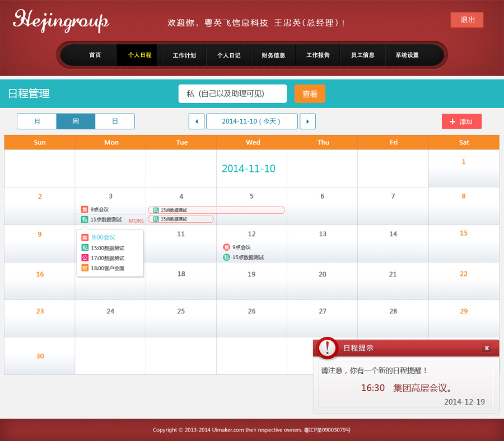Open 9:00会议 in the popup list
Image resolution: width=504 pixels, height=441 pixels.
[103, 237]
